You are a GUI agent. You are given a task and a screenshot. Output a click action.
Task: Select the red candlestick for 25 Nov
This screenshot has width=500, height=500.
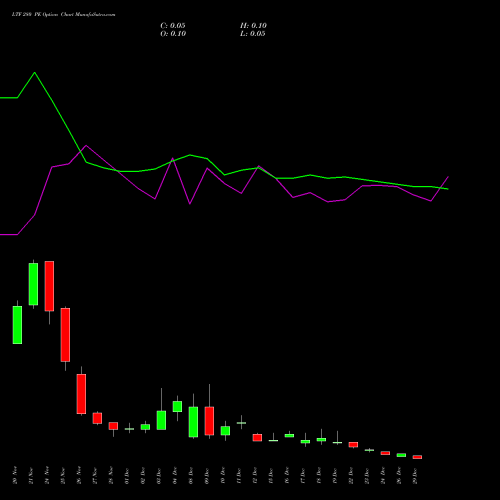click(65, 335)
